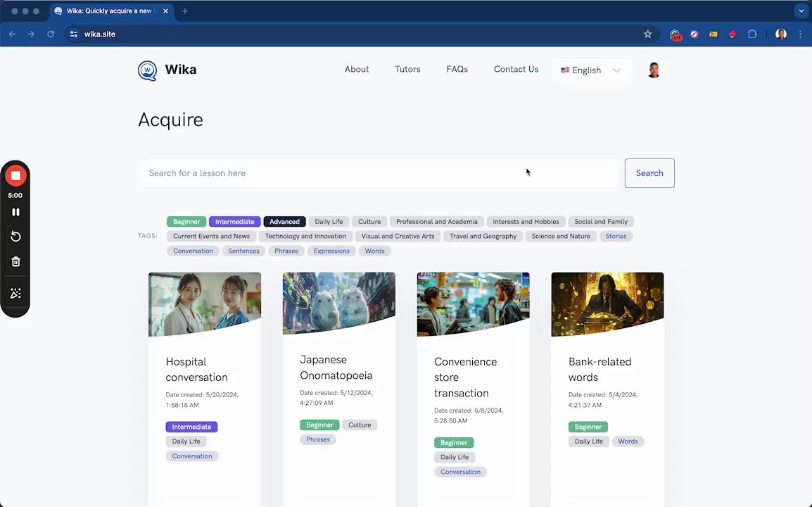This screenshot has height=507, width=812.
Task: Click the Convenience store transaction title
Action: point(465,377)
